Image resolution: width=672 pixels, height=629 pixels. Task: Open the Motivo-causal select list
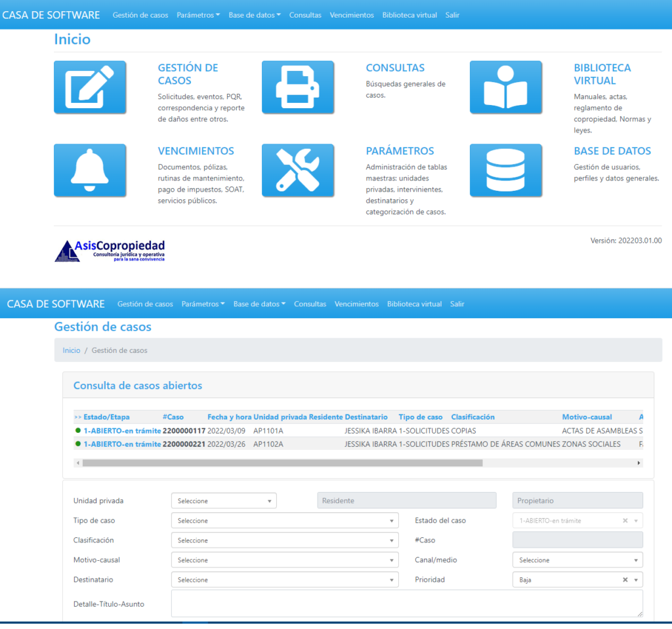[284, 560]
